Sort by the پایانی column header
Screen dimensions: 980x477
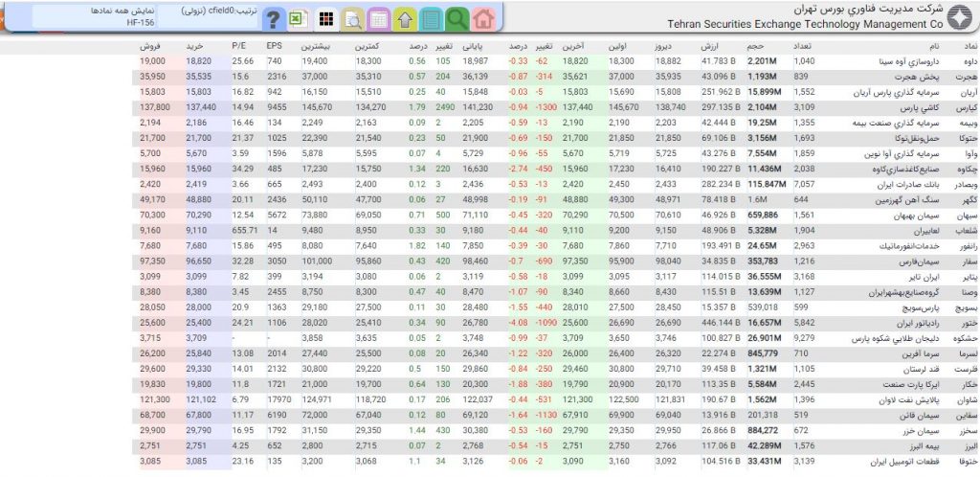pyautogui.click(x=472, y=46)
